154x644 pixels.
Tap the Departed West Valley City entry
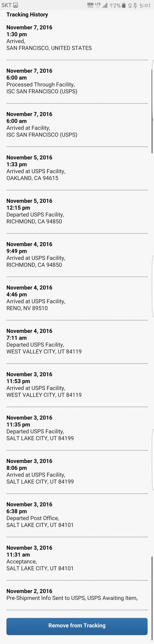click(44, 341)
